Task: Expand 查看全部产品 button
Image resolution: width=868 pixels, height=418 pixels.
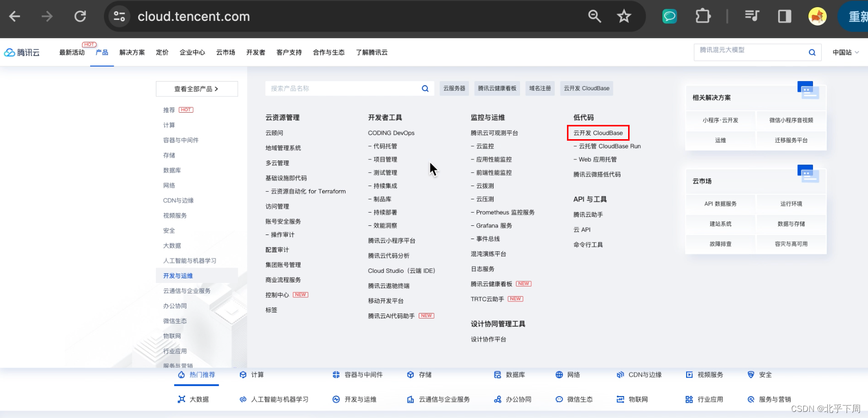Action: click(x=197, y=89)
